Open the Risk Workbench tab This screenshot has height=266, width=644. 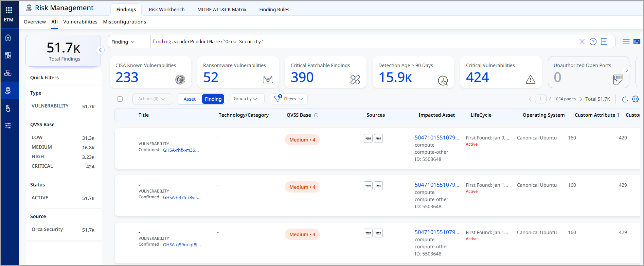166,10
